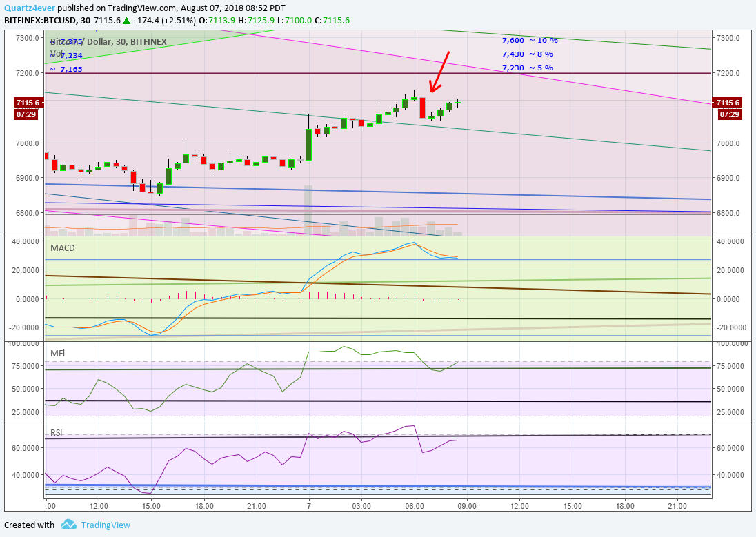756x537 pixels.
Task: Click the 7000.0 label on right price axis
Action: [x=728, y=143]
